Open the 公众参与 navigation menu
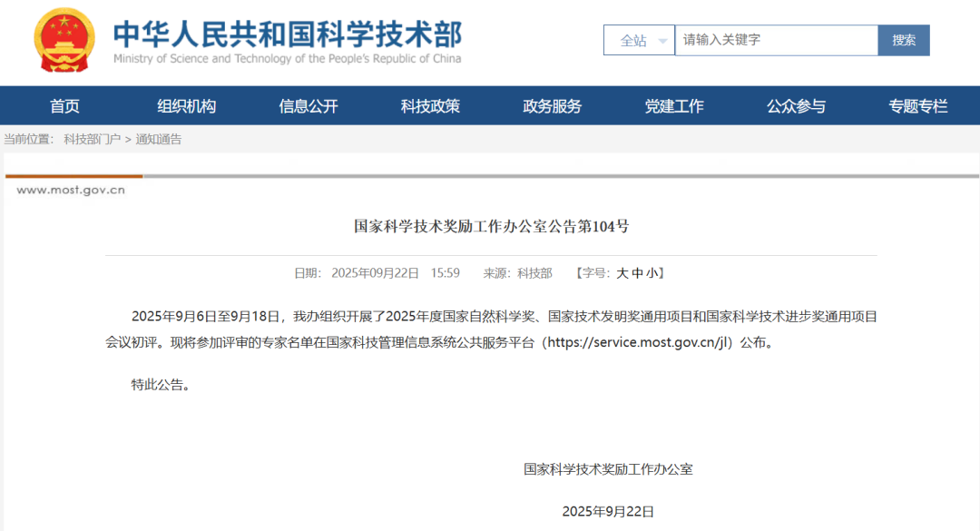Viewport: 980px width, 531px height. (798, 106)
